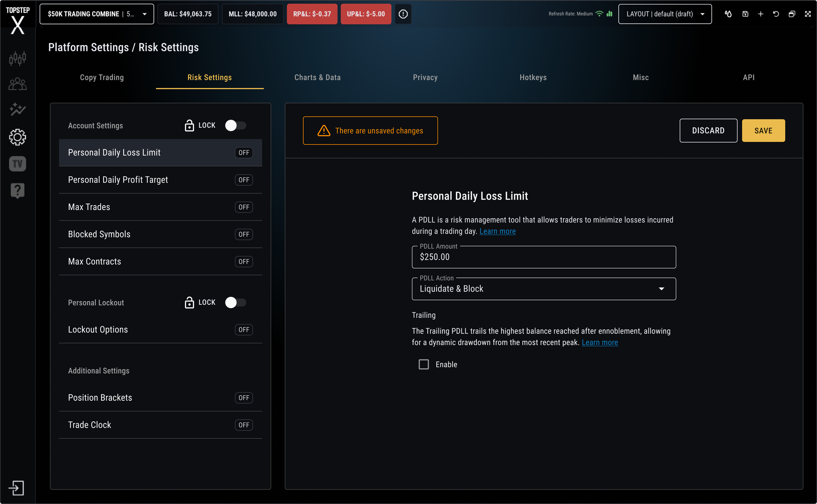Click the BAL: $49,063.75 chip
Viewport: 817px width, 504px height.
click(x=188, y=14)
